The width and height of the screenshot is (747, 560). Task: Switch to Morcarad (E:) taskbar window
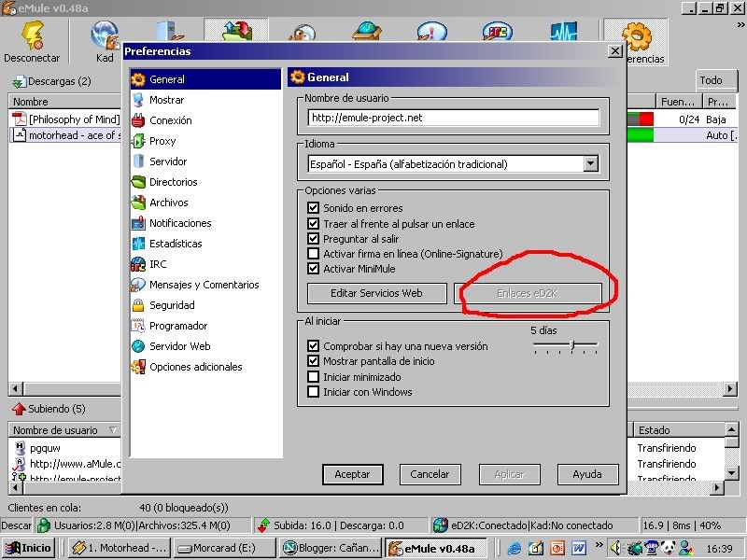point(225,548)
